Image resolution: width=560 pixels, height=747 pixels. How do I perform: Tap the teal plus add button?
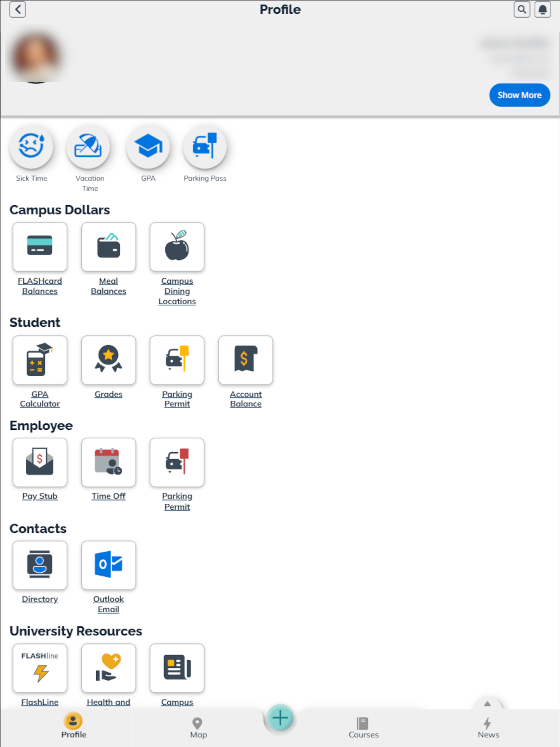[x=280, y=718]
